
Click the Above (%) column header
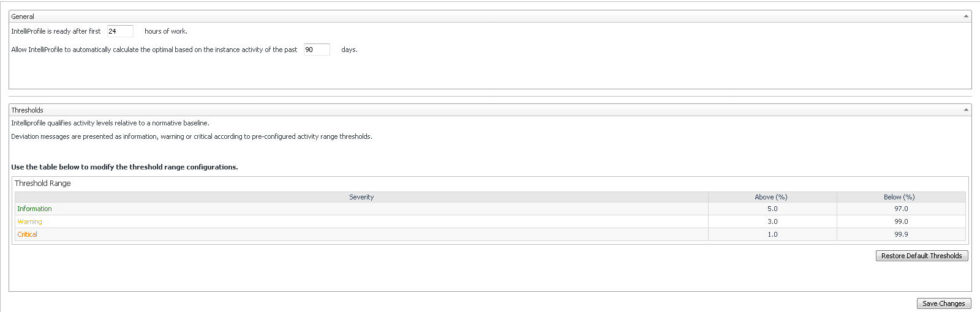click(771, 197)
